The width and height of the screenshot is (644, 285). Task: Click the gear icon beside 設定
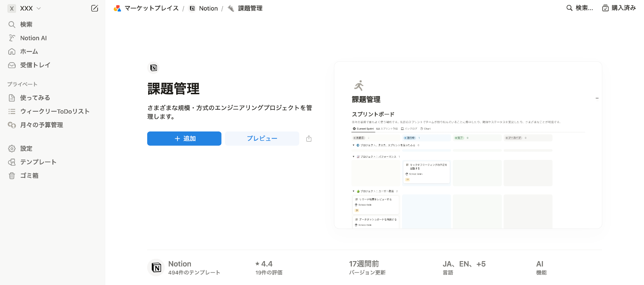(x=12, y=148)
